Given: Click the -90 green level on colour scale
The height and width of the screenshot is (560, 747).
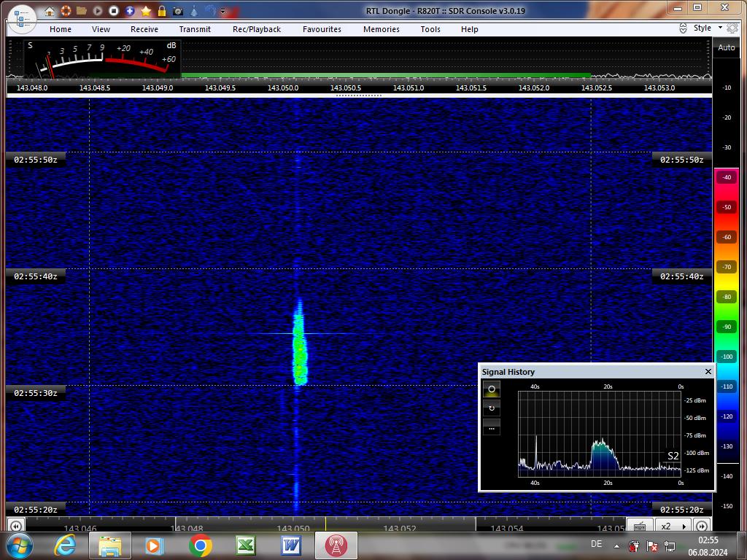Looking at the screenshot, I should coord(727,327).
